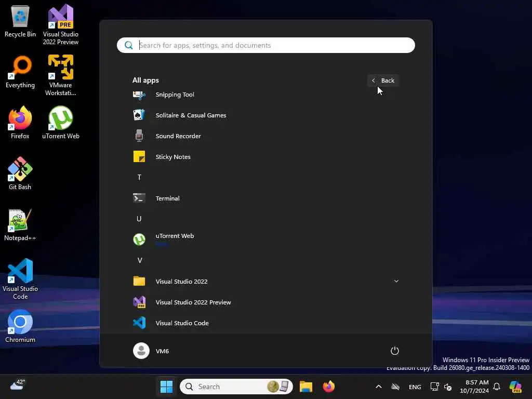
Task: Click VM6 account name
Action: coord(162,351)
